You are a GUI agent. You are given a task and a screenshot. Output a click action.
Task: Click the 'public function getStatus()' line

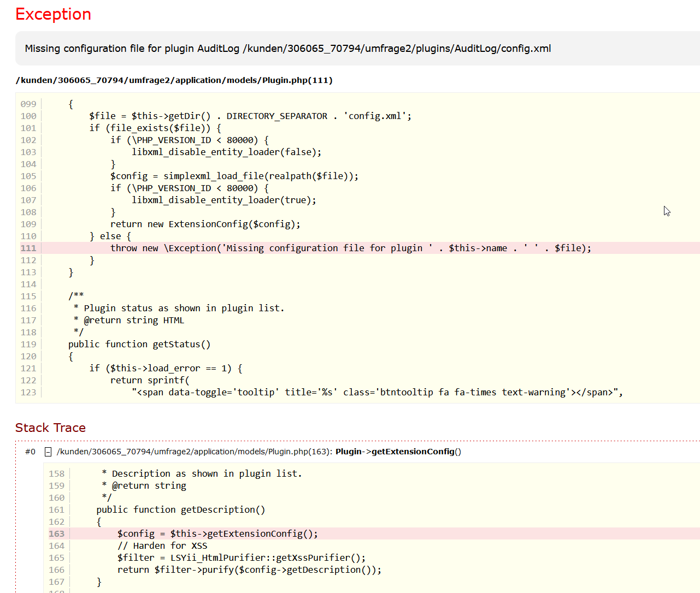click(139, 344)
